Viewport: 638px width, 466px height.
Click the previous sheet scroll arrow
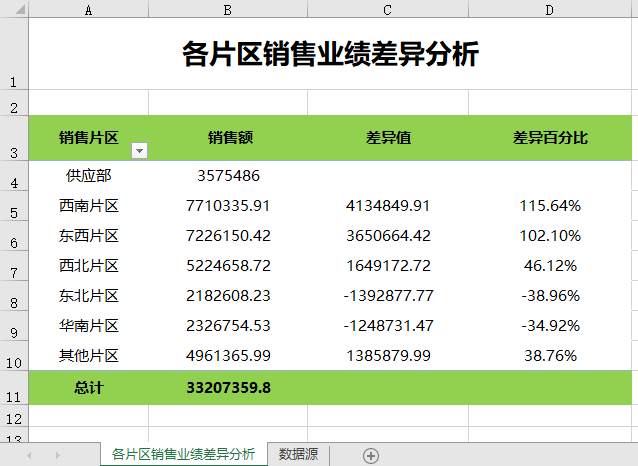coord(29,455)
